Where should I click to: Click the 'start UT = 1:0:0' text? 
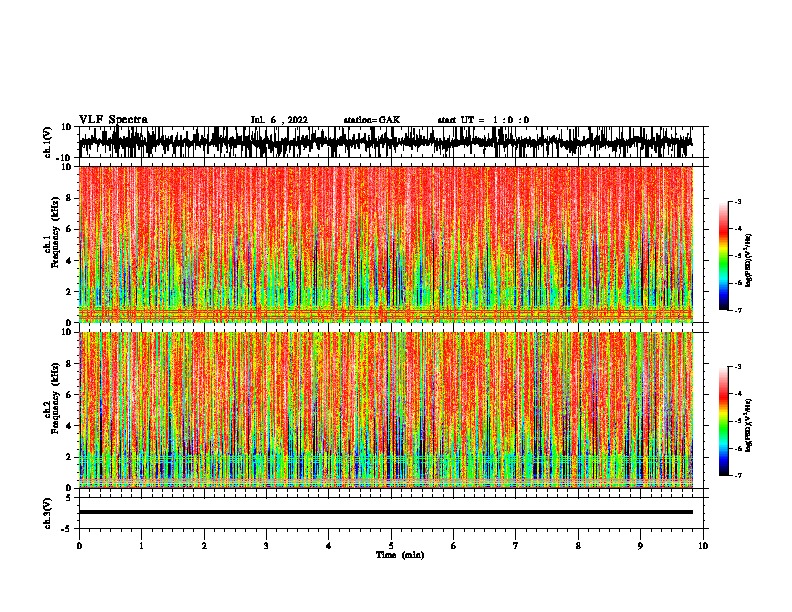click(483, 120)
